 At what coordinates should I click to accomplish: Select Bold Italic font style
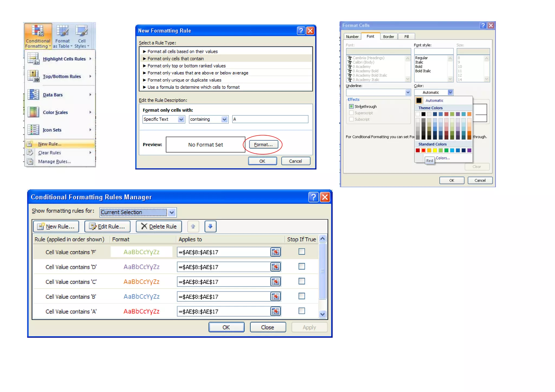click(423, 71)
